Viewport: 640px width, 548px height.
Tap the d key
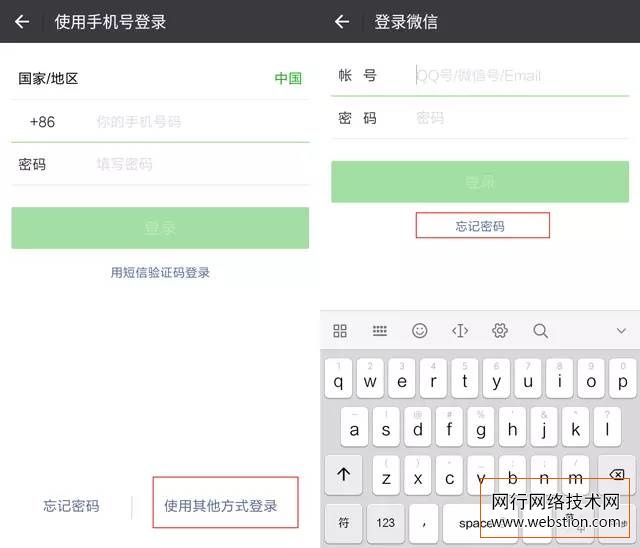[x=418, y=427]
